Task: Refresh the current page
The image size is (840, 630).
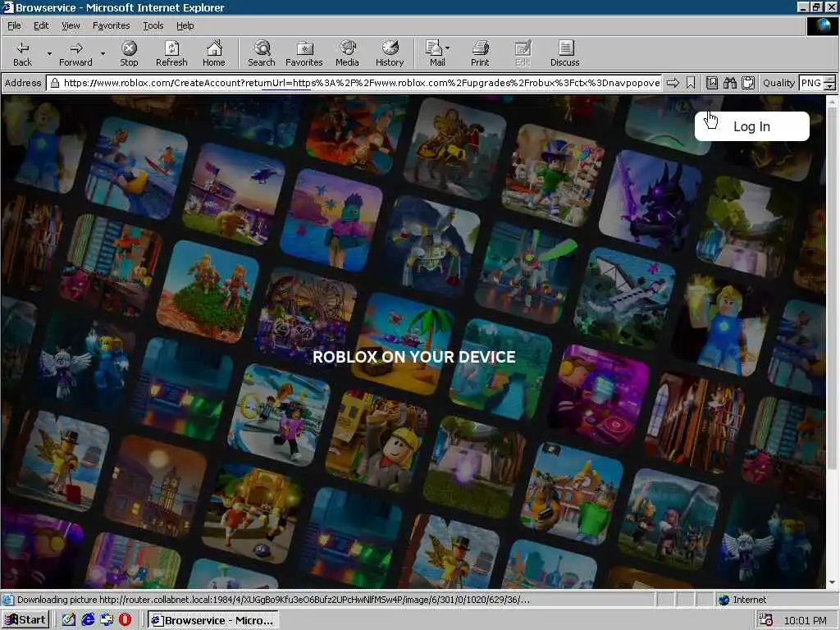Action: click(x=171, y=53)
